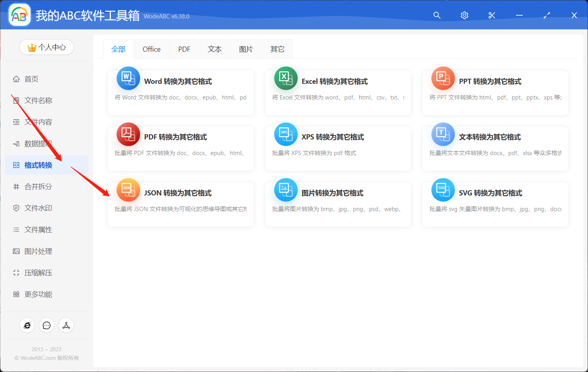Open the 图片转换为其它格式 tool

pos(338,204)
